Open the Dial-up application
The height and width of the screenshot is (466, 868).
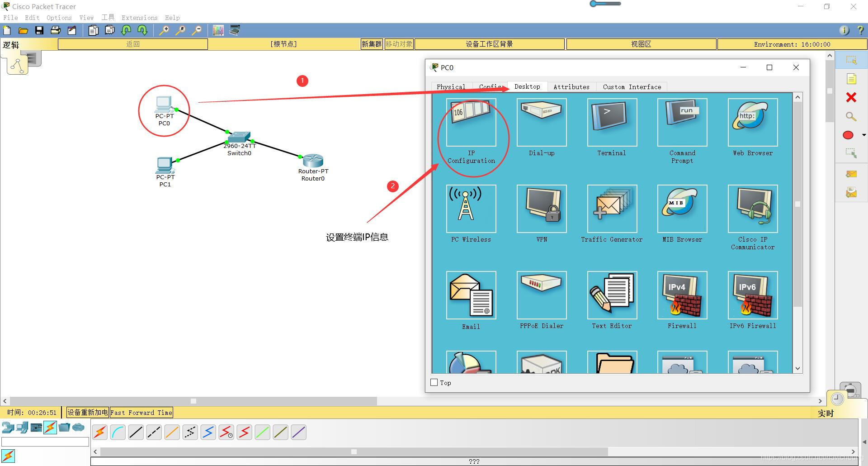(542, 122)
